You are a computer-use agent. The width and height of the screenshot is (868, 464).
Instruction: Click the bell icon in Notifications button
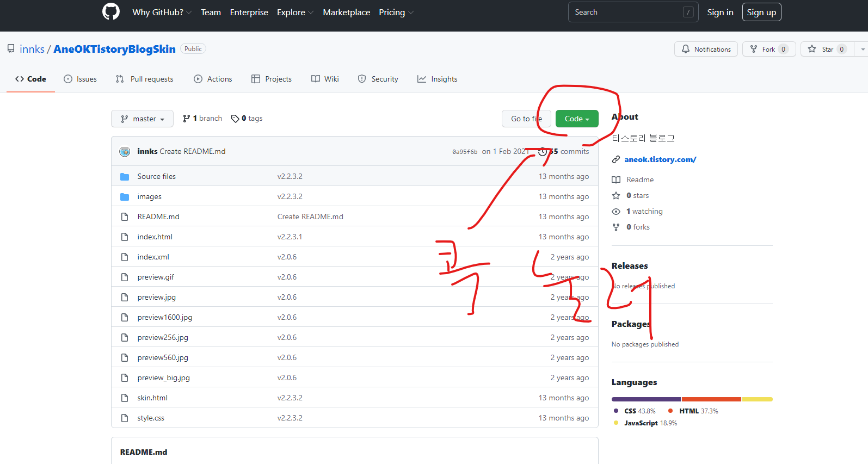[x=686, y=49]
